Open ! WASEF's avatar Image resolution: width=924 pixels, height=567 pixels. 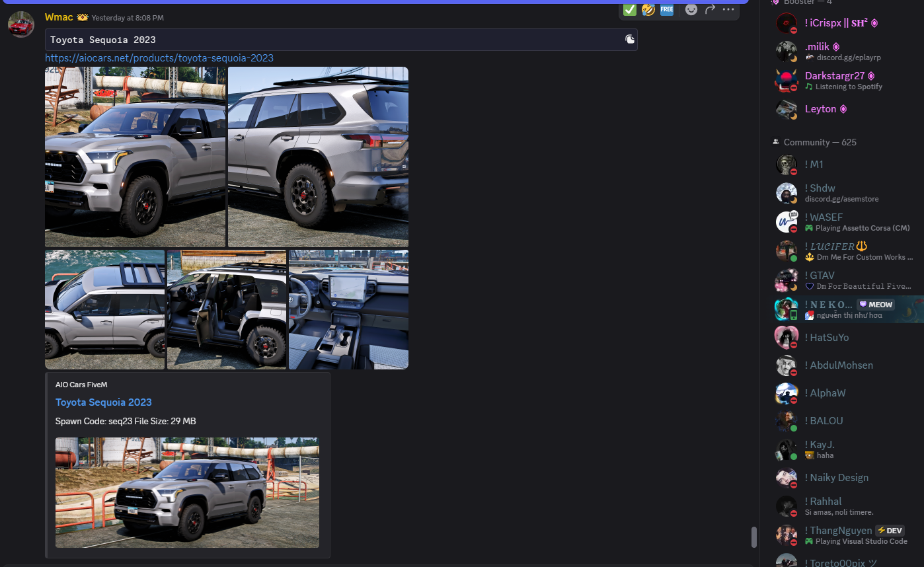(x=787, y=222)
